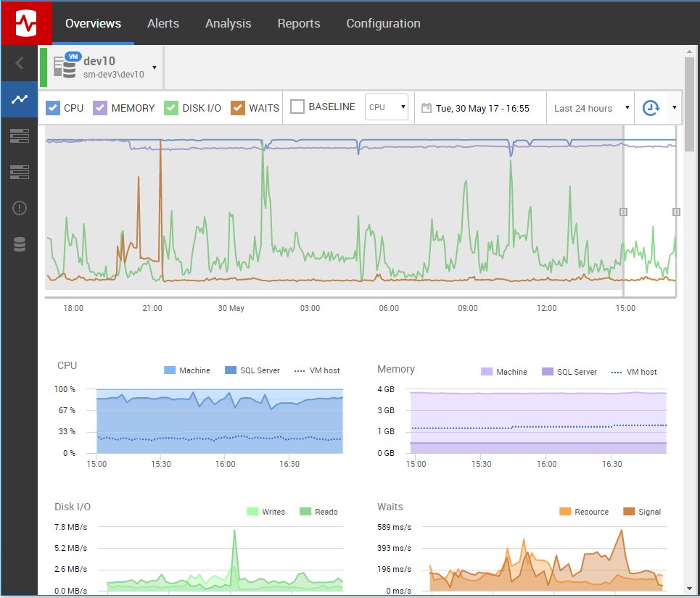Image resolution: width=700 pixels, height=598 pixels.
Task: Uncheck the WAITS checkbox
Action: [x=238, y=108]
